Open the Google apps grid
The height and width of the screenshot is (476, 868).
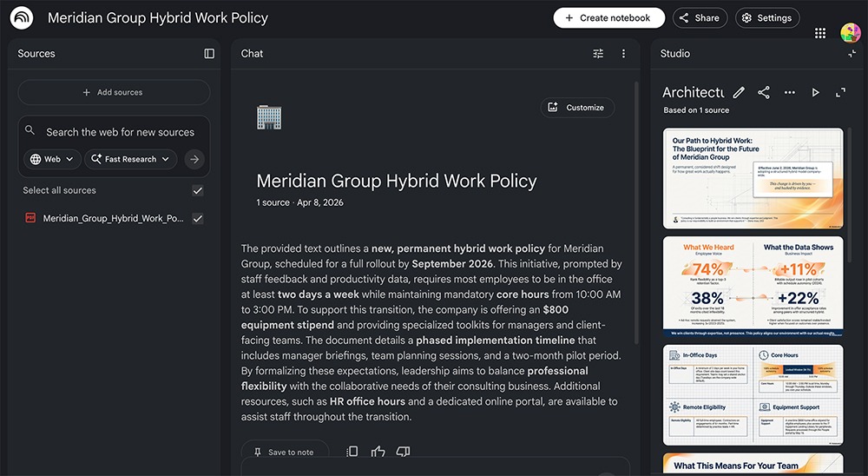pyautogui.click(x=820, y=33)
